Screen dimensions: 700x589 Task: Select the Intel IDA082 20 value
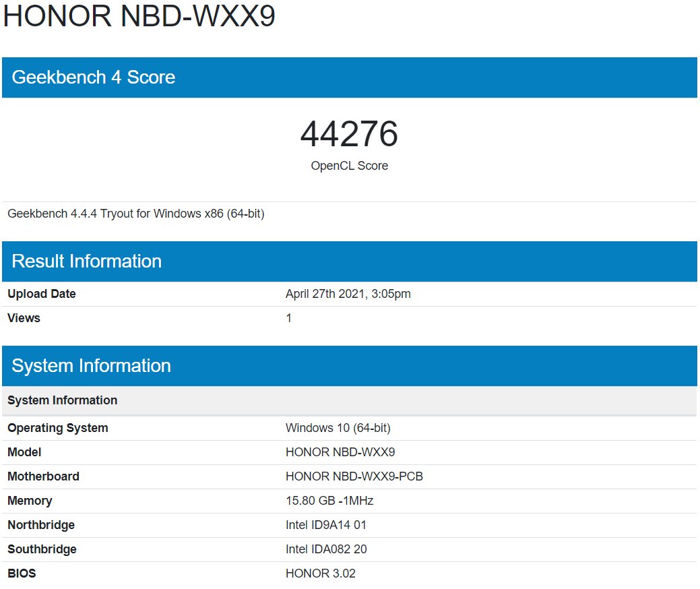point(326,549)
